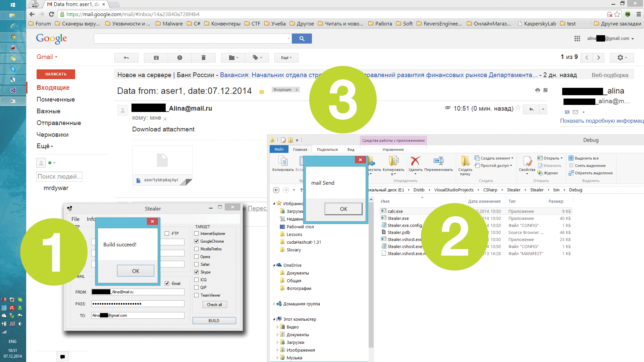The width and height of the screenshot is (644, 362).
Task: Expand Ещё in Gmail sidebar
Action: (x=45, y=146)
